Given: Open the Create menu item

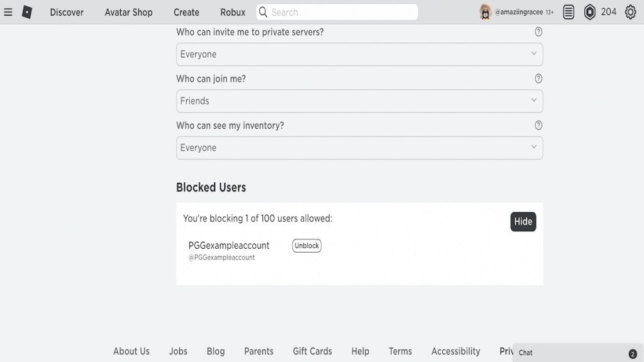Looking at the screenshot, I should click(x=186, y=12).
